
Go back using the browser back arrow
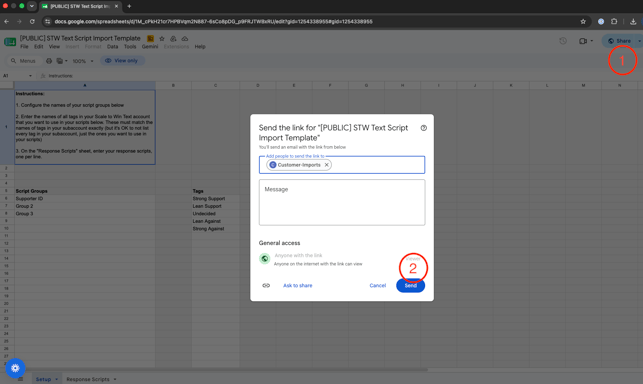coord(7,21)
